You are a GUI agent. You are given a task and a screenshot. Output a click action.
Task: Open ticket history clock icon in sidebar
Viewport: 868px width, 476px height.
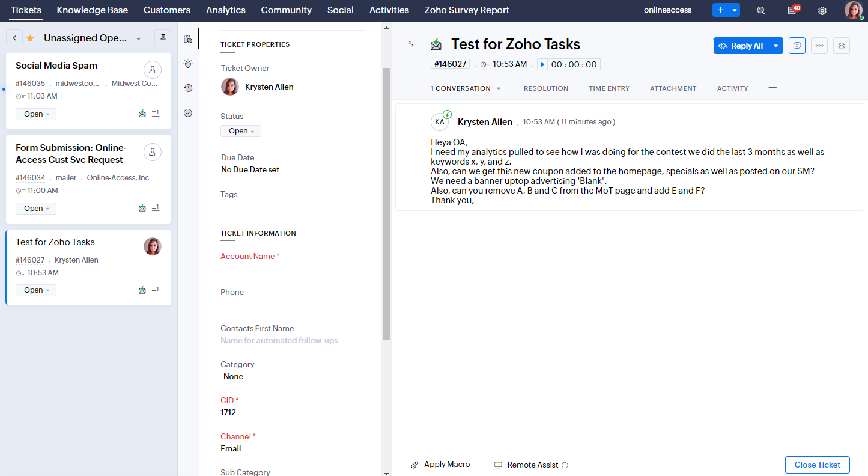pos(188,88)
